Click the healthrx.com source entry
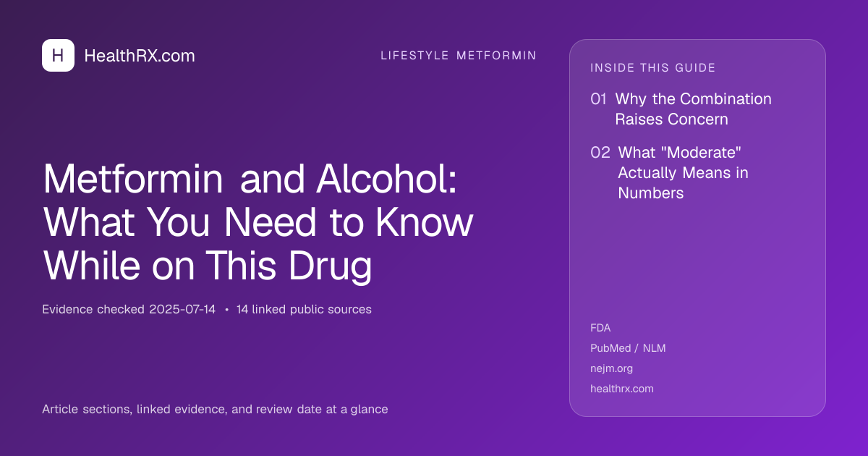 coord(622,389)
